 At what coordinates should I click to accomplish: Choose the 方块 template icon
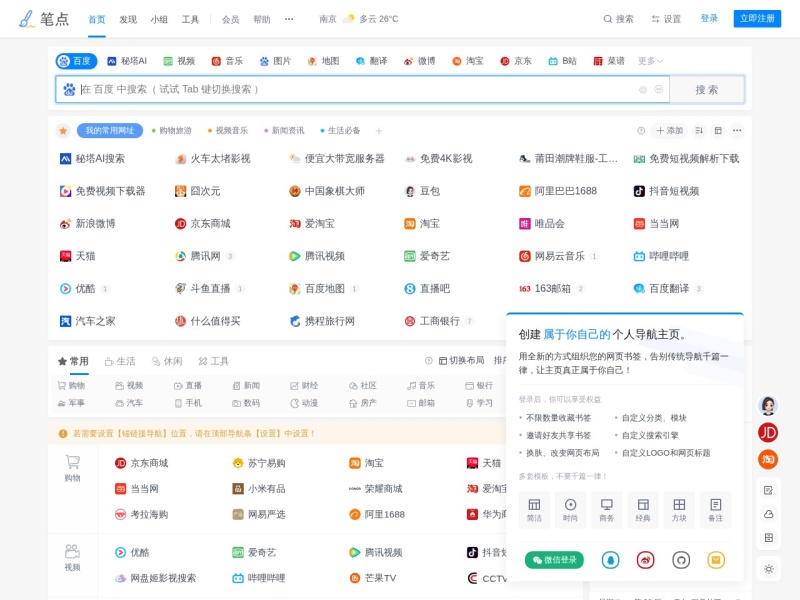click(x=679, y=510)
